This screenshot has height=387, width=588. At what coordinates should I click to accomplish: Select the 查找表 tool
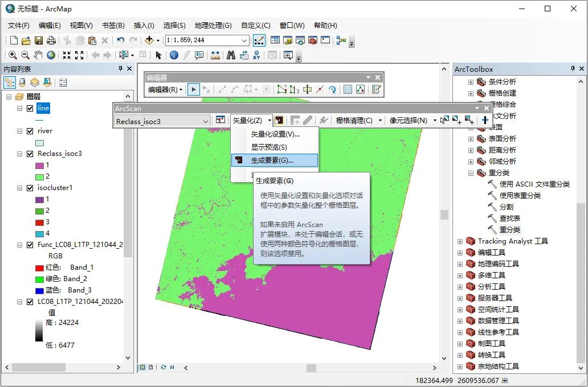(x=509, y=219)
